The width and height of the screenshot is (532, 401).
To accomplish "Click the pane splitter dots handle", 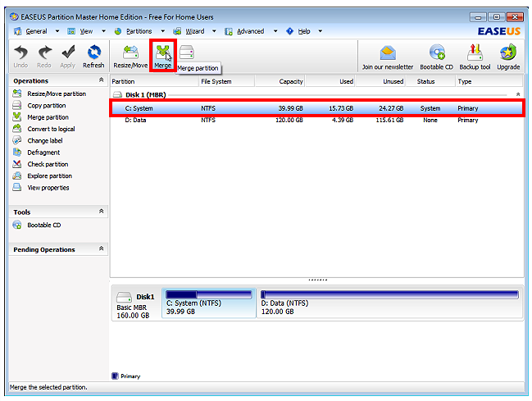I will [x=317, y=280].
